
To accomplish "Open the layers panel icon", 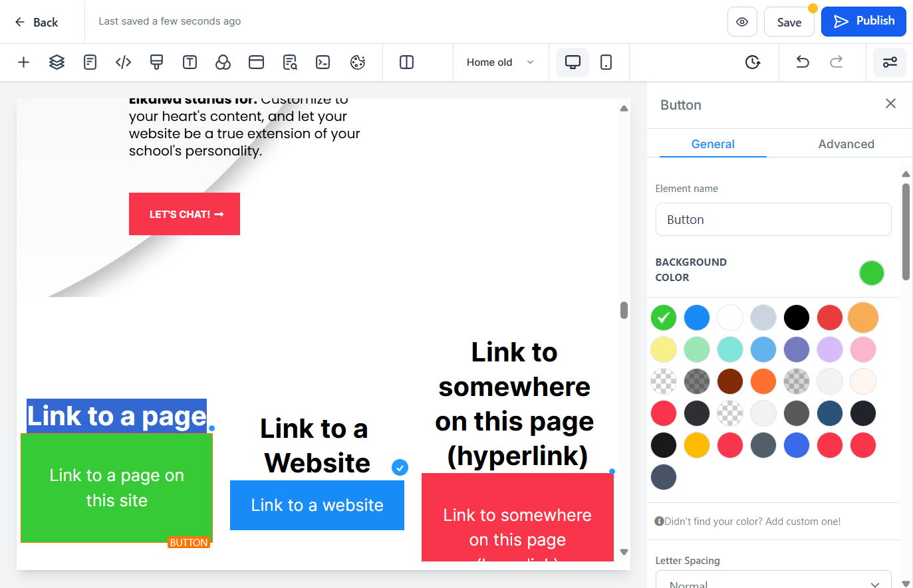I will tap(57, 62).
